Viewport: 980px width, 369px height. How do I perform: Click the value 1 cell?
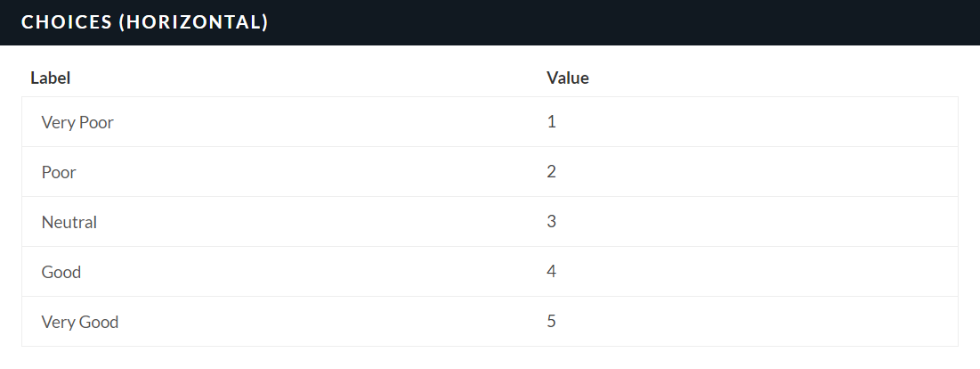(x=552, y=122)
